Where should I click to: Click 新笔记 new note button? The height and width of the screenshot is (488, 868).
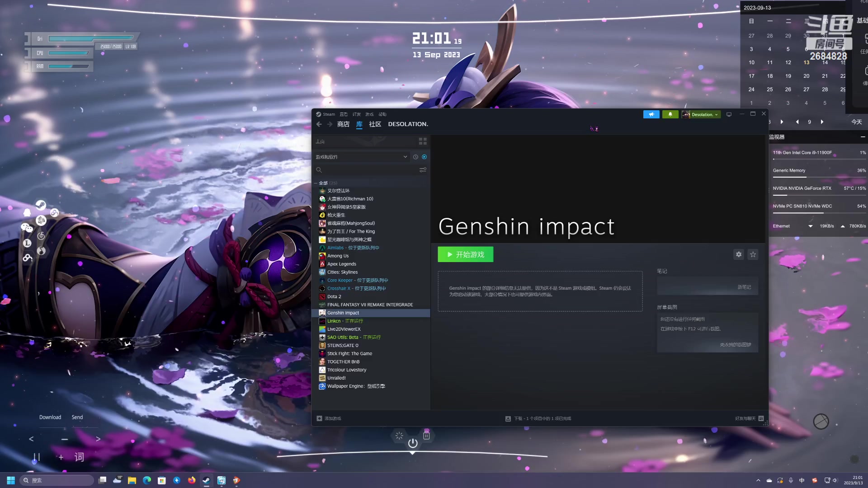pos(708,287)
